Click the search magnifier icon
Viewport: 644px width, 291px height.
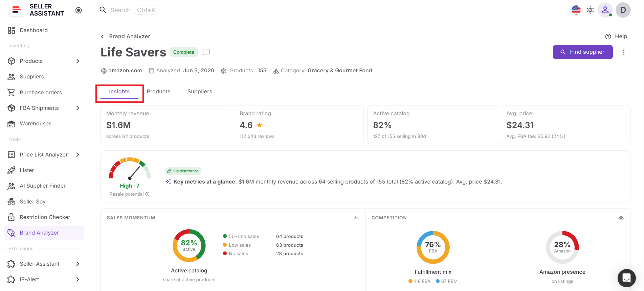103,10
